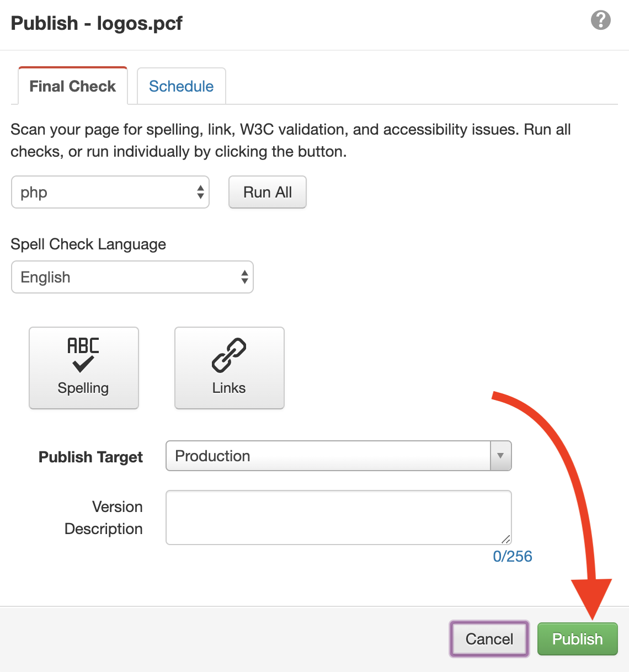Focus the Version Description text area

(x=339, y=518)
